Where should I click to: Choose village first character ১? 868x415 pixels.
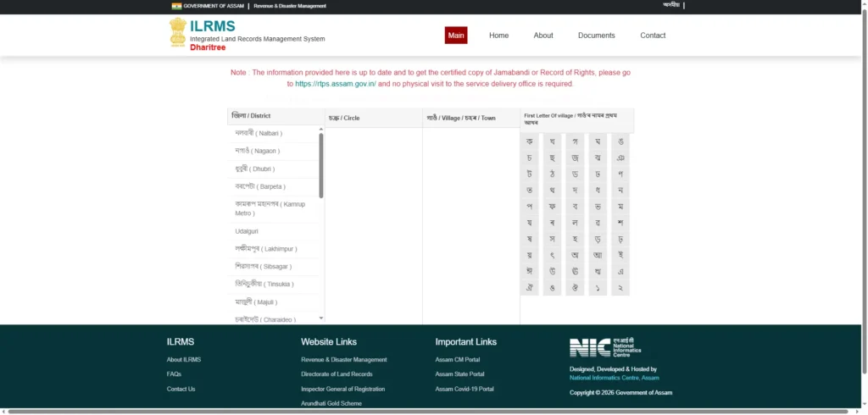click(x=598, y=288)
